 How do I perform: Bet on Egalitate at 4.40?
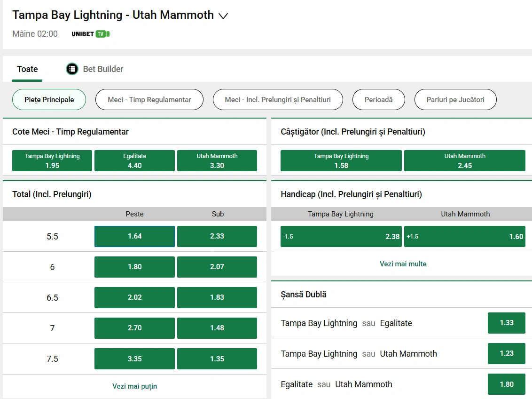[x=134, y=161]
